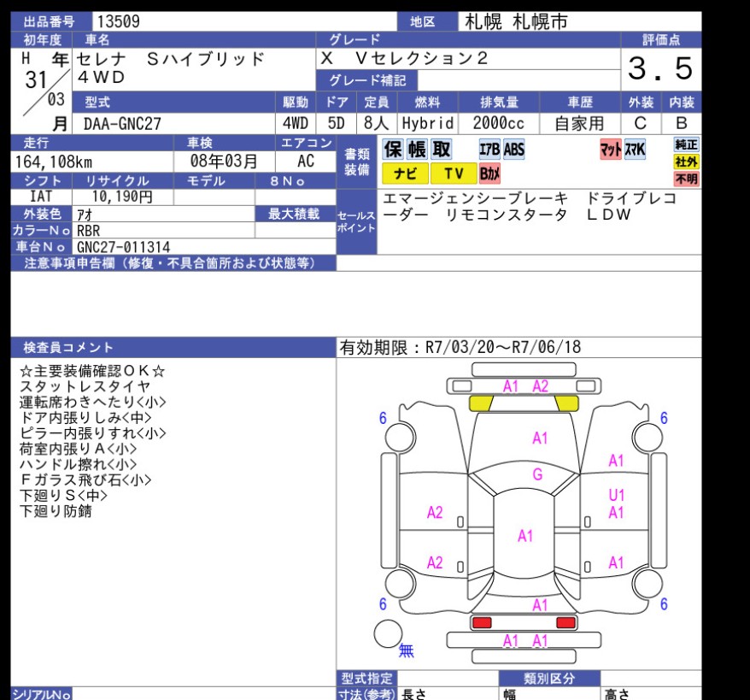Screen dimensions: 750x700
Task: Click the fuel value Hybrid
Action: pos(428,123)
